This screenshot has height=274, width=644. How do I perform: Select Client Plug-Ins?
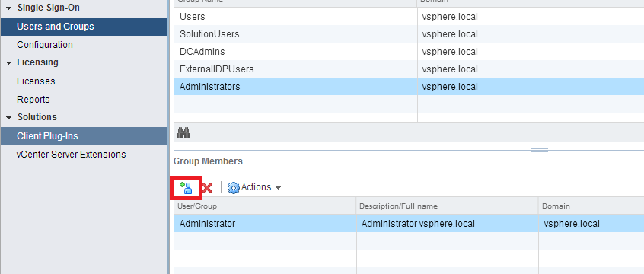[x=84, y=136]
